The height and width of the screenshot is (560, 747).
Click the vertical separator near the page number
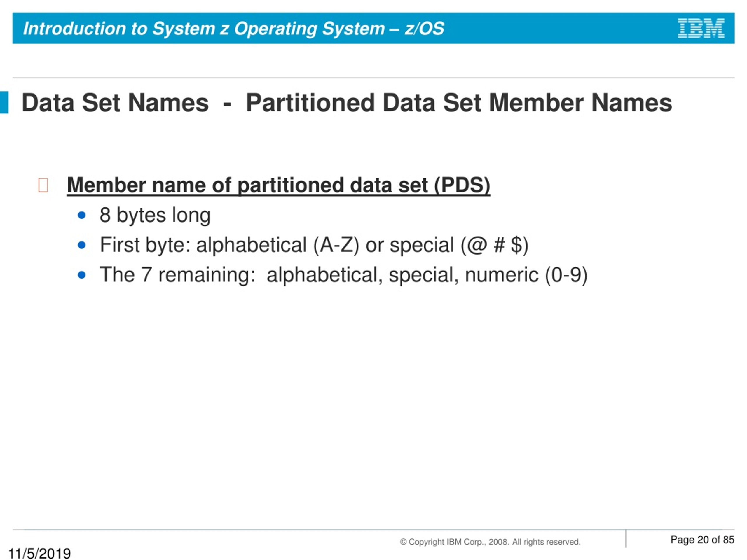tap(626, 538)
